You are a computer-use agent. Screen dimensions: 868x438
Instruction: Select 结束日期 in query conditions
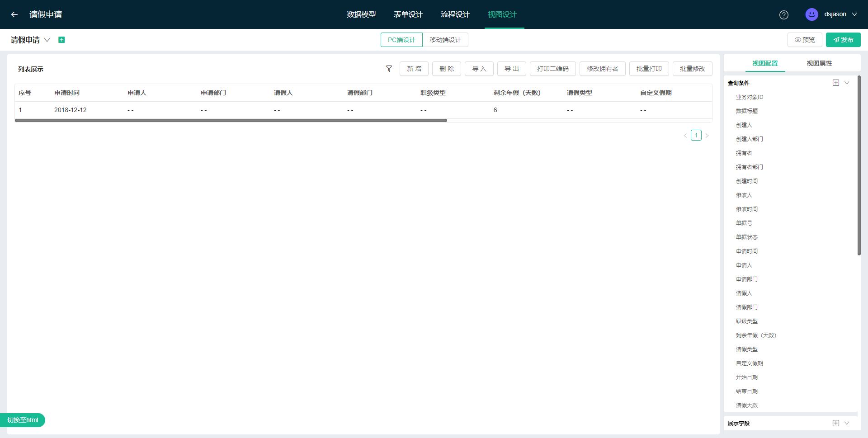(747, 391)
